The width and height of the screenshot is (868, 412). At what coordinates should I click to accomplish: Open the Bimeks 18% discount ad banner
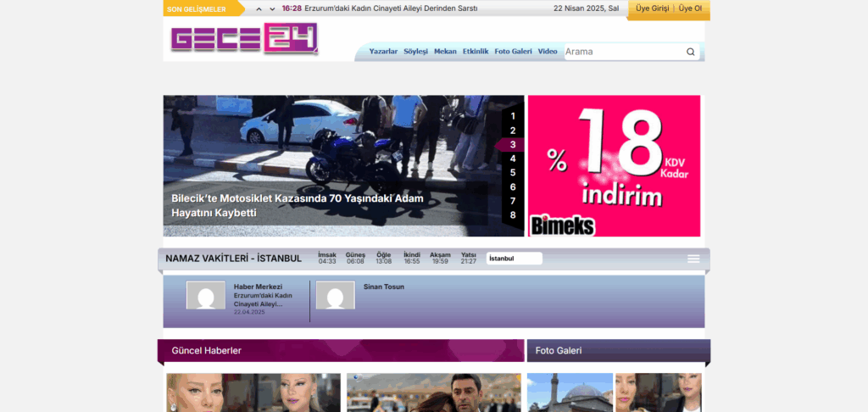pos(614,165)
